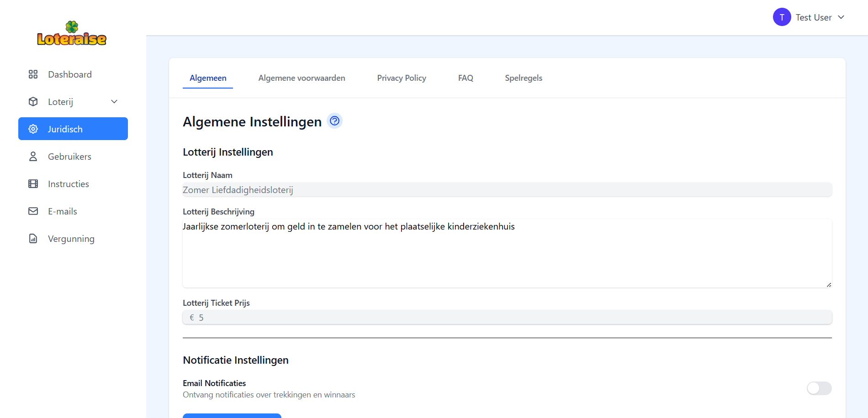The image size is (868, 418).
Task: Click the Loterij cube icon
Action: [33, 102]
